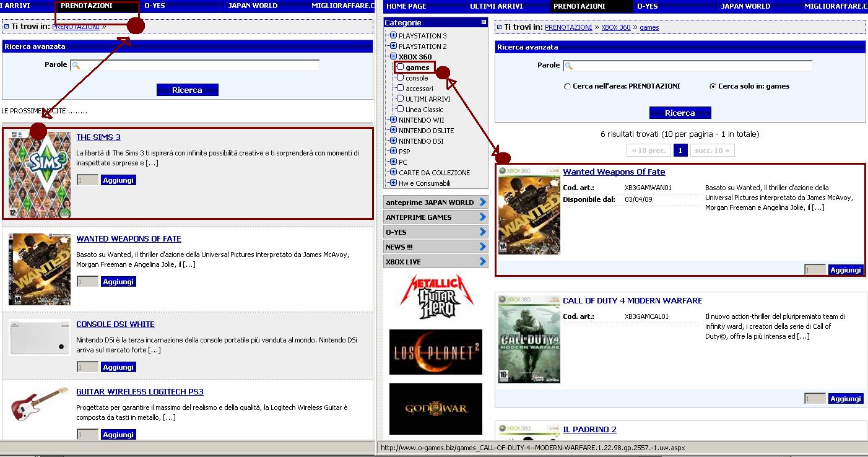
Task: Focus the Parole search field in the right page
Action: 688,66
